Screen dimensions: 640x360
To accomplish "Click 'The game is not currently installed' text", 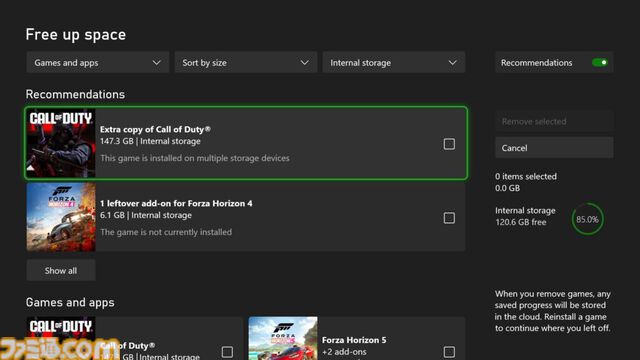I will point(166,232).
